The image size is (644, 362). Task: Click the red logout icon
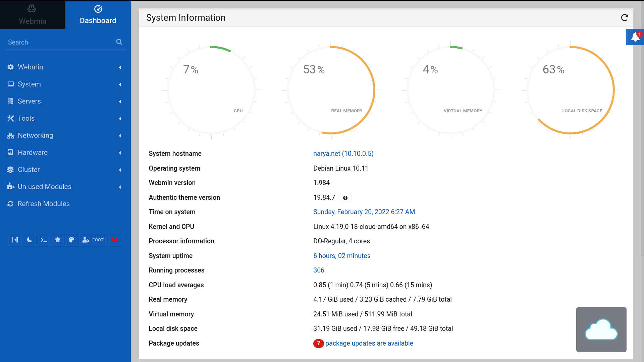pos(115,240)
